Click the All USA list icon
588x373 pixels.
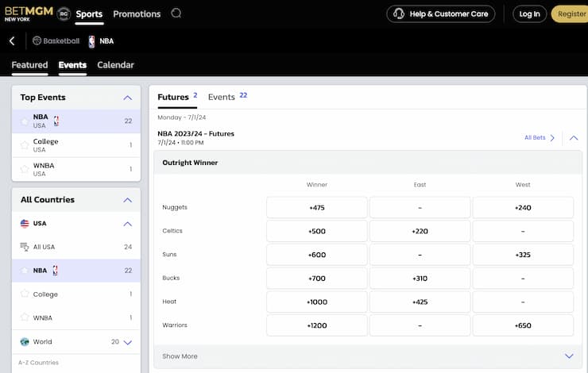(x=25, y=247)
